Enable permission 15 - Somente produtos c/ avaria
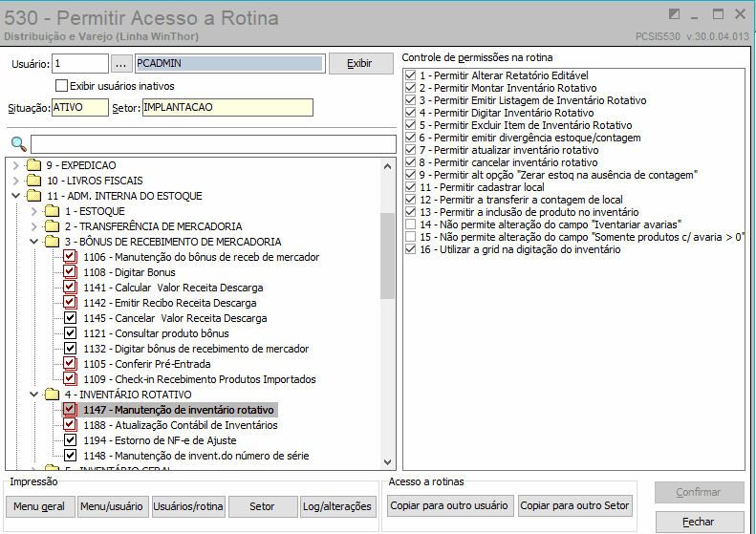The width and height of the screenshot is (756, 534). coord(410,237)
